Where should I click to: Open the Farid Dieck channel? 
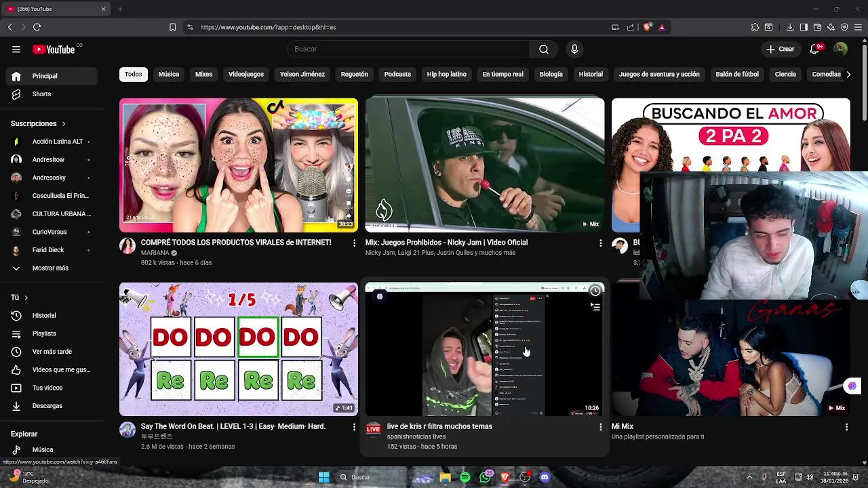53,250
